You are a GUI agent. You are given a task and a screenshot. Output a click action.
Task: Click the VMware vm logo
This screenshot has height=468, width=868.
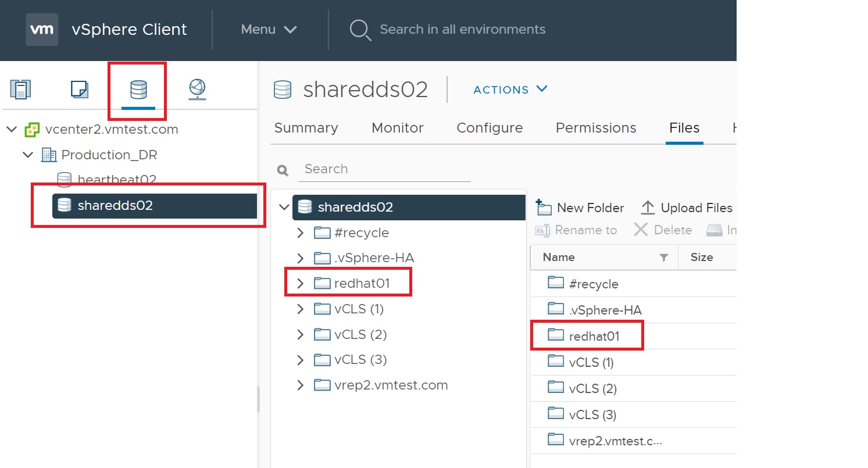42,30
